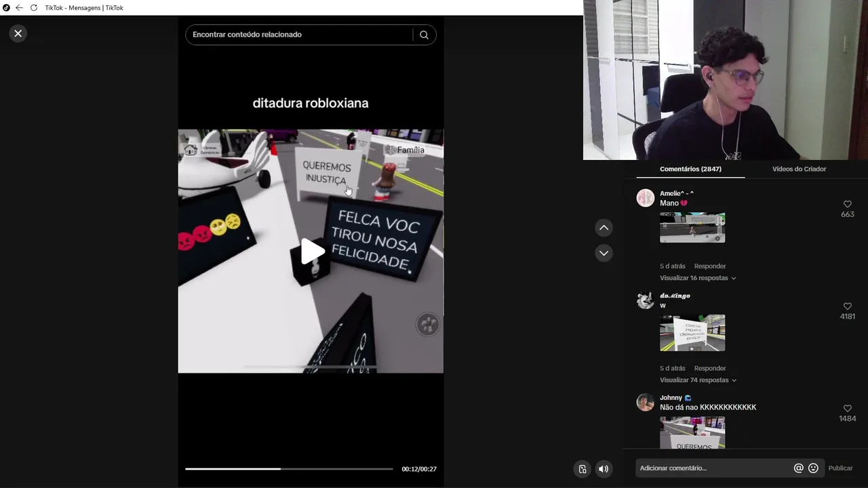Open image attached to Amelie's comment
This screenshot has height=488, width=868.
click(x=692, y=227)
